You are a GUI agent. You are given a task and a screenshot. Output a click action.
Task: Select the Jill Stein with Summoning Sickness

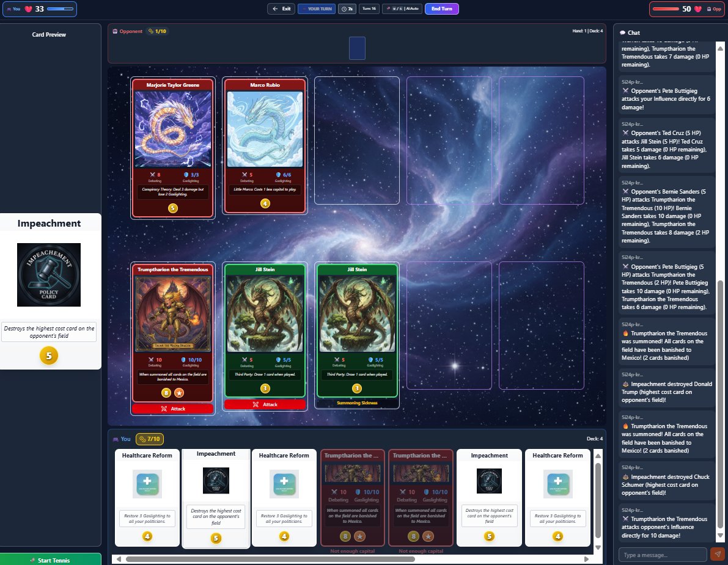(357, 330)
